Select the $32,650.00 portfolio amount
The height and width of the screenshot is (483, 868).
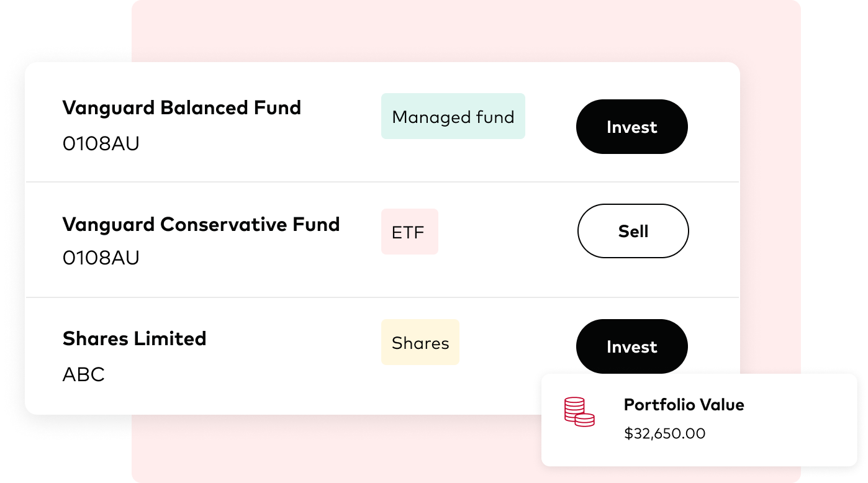(x=665, y=433)
